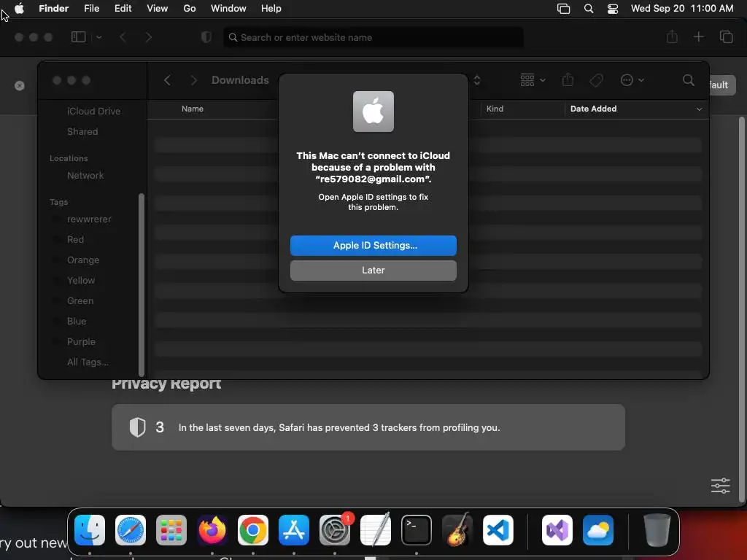The image size is (747, 560).
Task: Click the Finder tags icon
Action: (596, 80)
